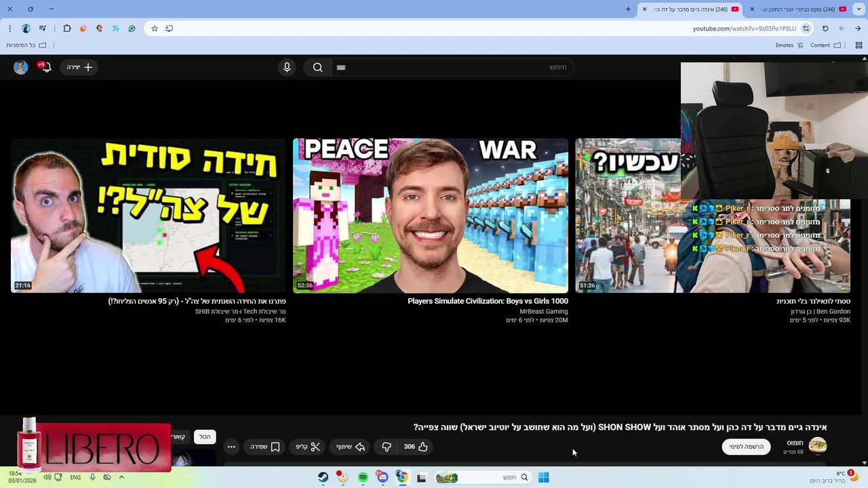Click the green Grammarly extension icon
This screenshot has width=868, height=488.
pyautogui.click(x=132, y=28)
